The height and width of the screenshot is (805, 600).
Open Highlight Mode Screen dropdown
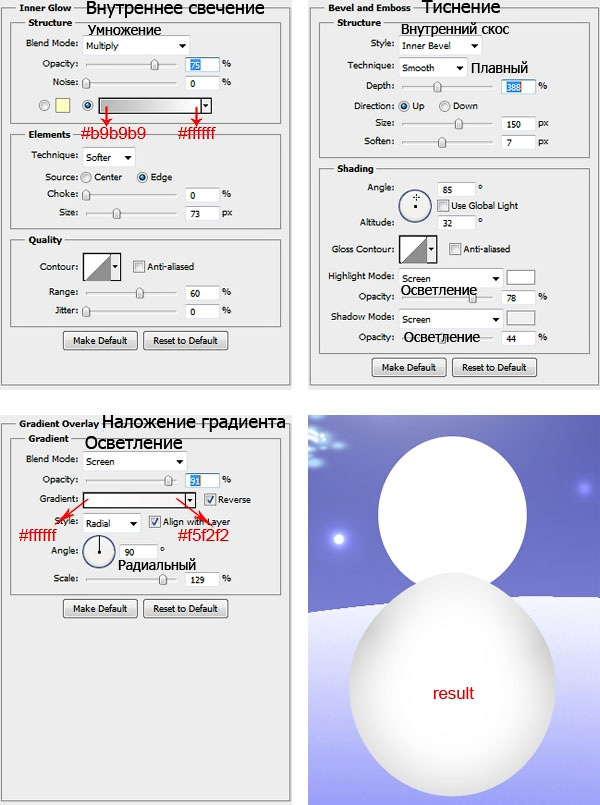coord(451,279)
